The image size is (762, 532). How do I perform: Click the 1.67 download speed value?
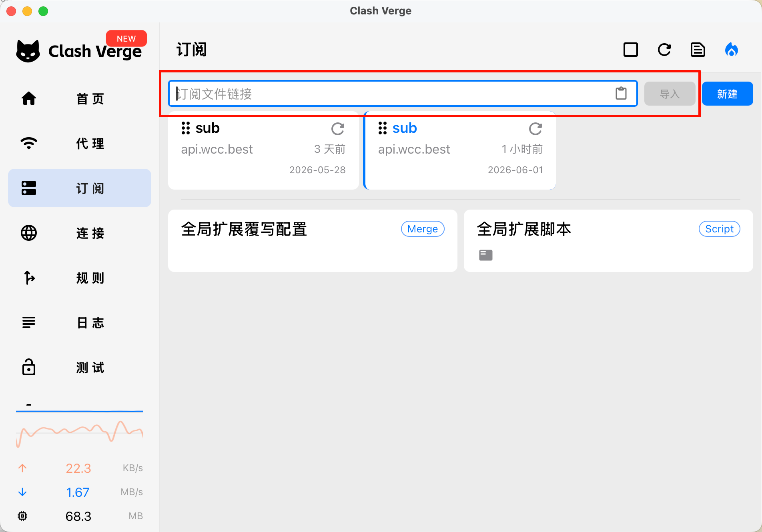point(78,492)
